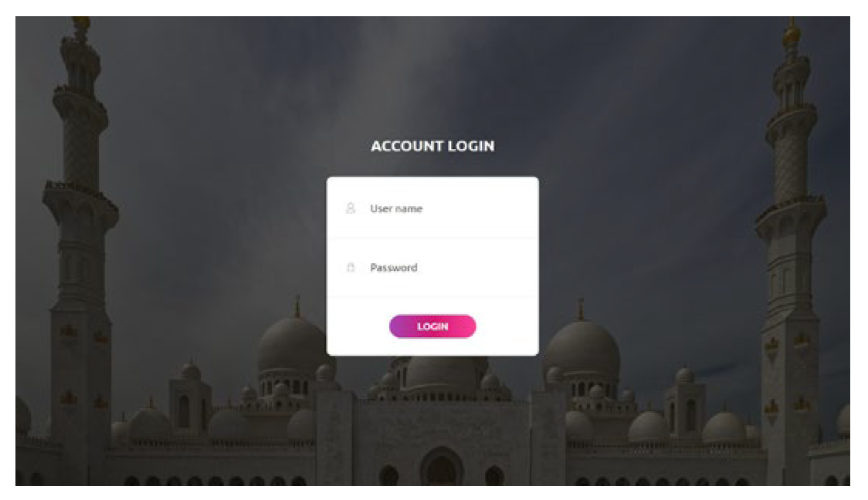Click the User name placeholder text

click(396, 208)
